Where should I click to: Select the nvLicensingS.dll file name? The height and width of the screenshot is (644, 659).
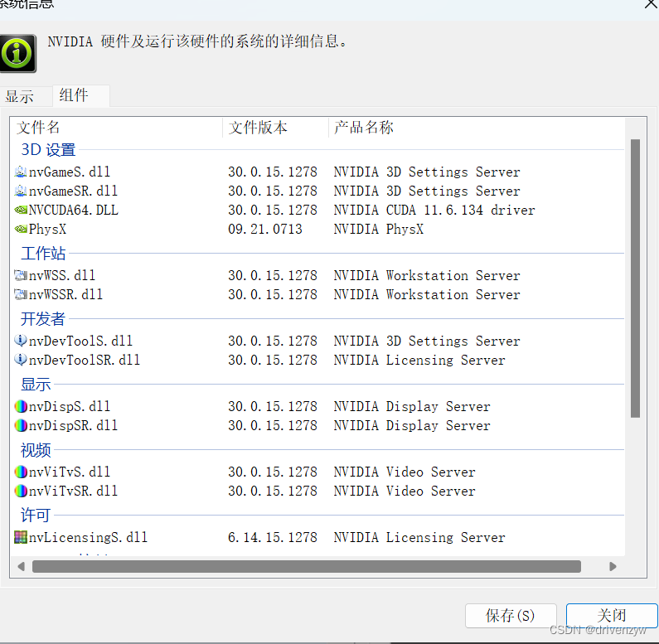click(88, 537)
